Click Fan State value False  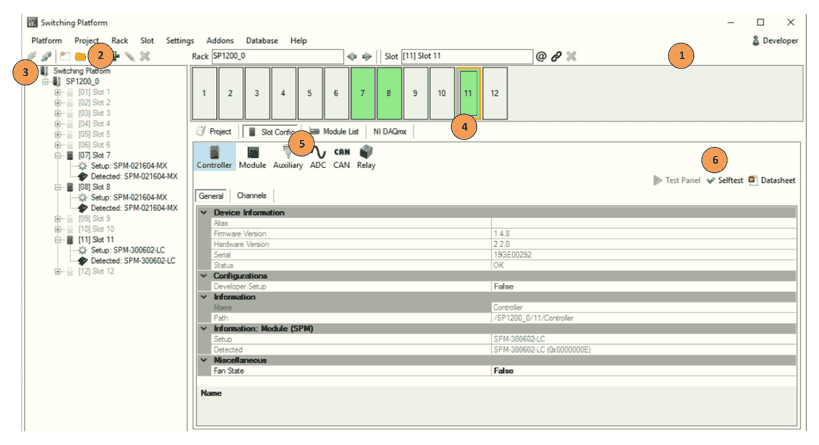[x=644, y=371]
